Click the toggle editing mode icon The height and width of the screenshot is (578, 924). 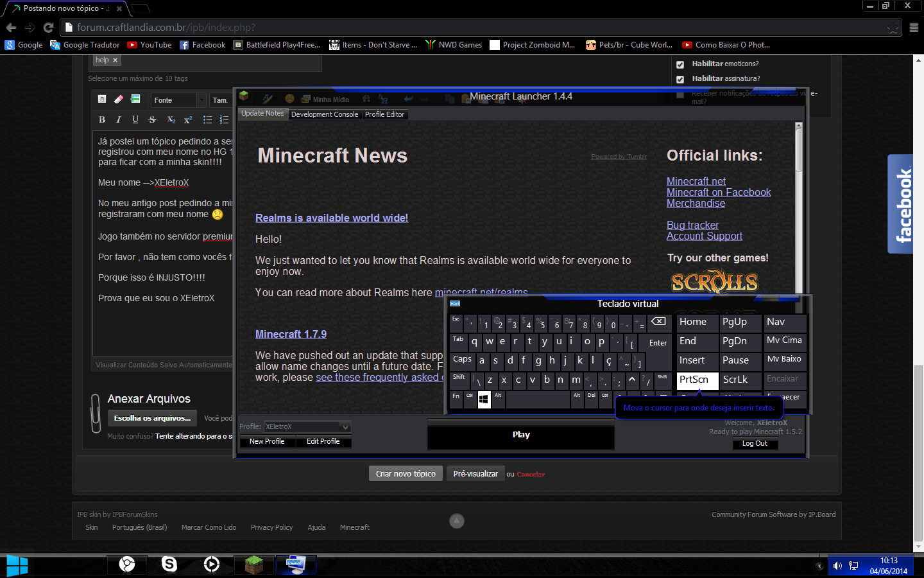coord(102,99)
